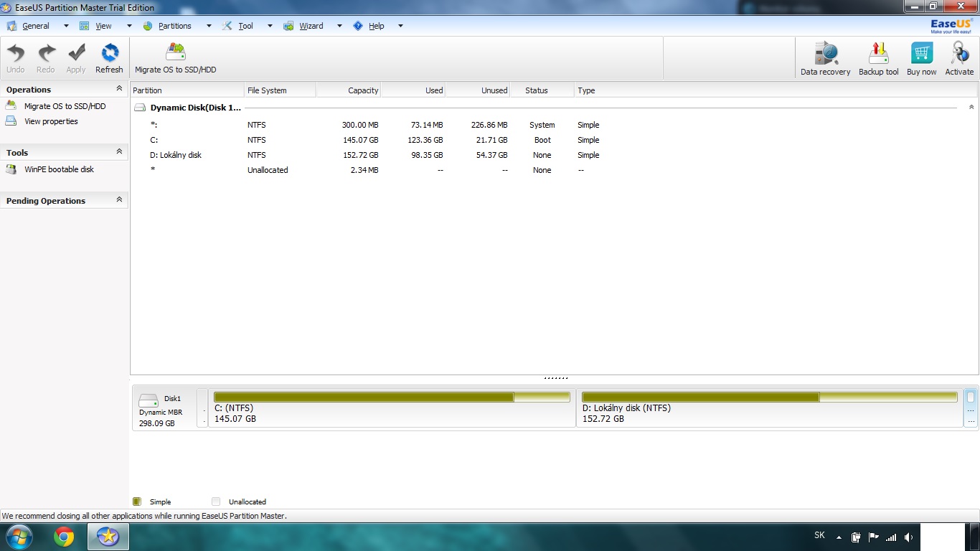Click the Apply checkmark icon
This screenshot has width=980, height=551.
coord(76,54)
